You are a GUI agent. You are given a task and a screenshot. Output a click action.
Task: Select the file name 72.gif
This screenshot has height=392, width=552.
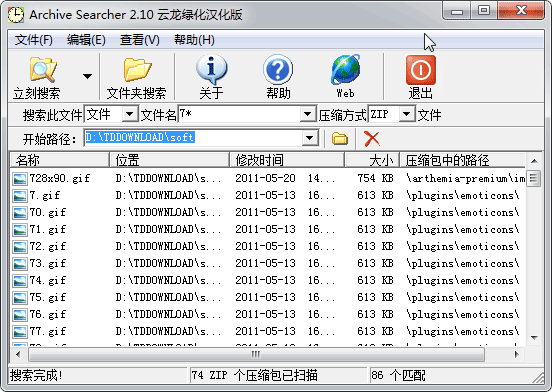[x=48, y=246]
